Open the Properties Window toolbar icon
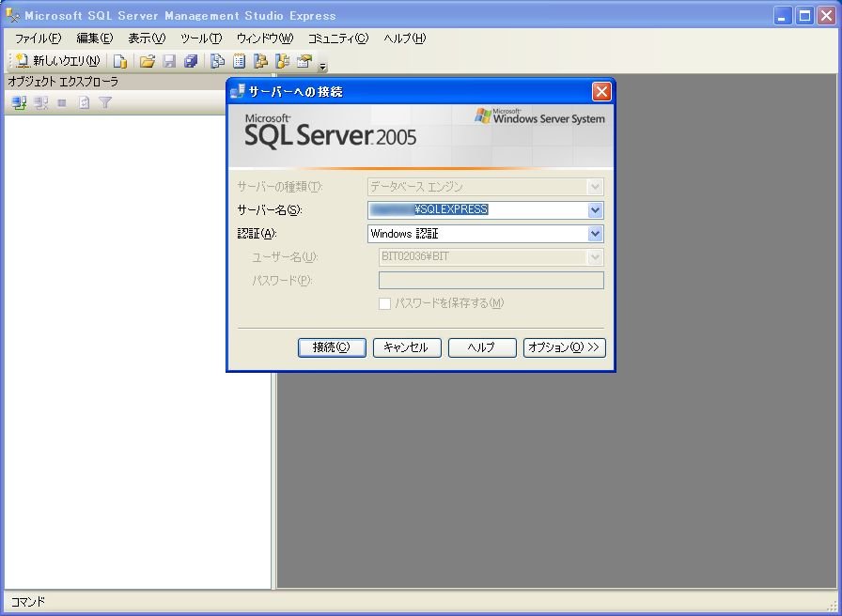842x616 pixels. 304,61
